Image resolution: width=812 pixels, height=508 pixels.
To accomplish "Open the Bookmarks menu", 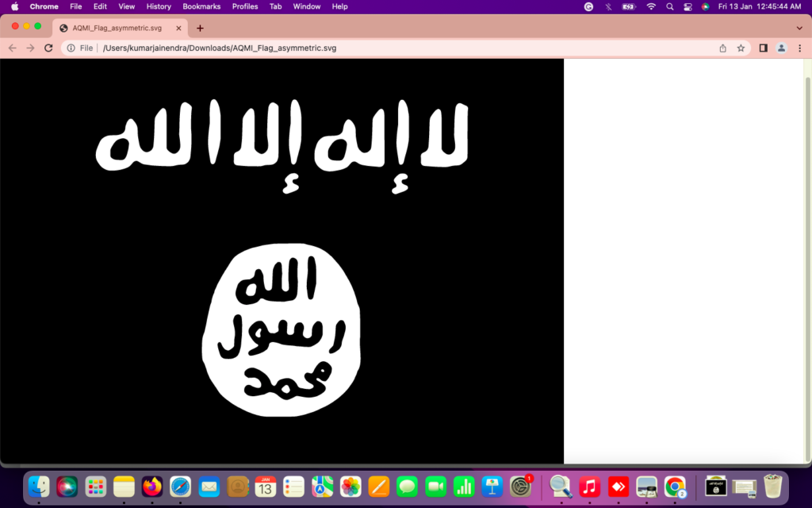I will [201, 6].
